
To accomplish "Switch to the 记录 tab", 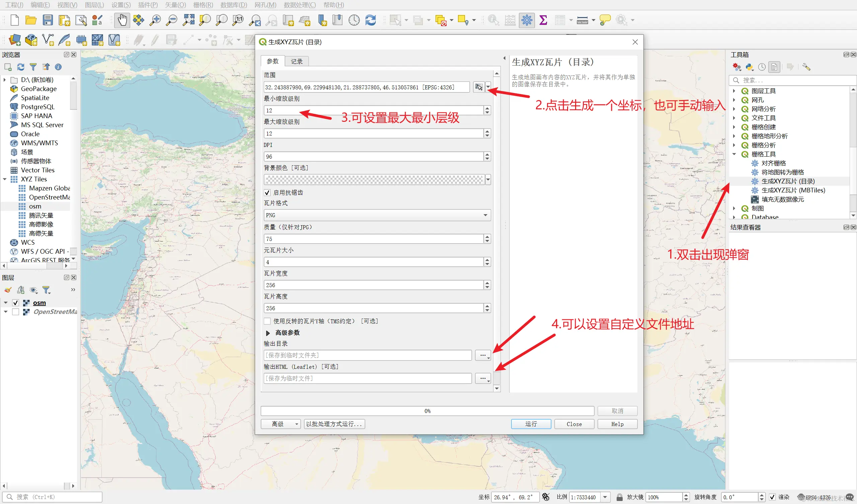I will (297, 61).
